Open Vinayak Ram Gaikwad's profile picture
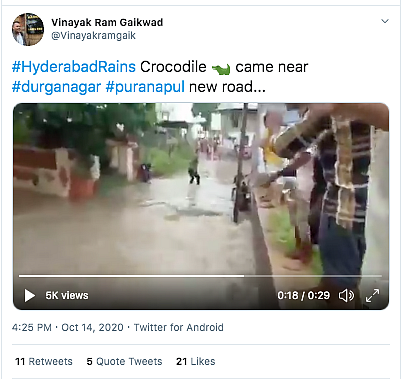The height and width of the screenshot is (379, 403). 28,29
